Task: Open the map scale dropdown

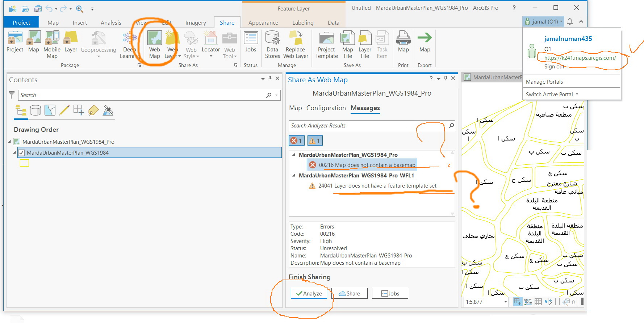Action: pyautogui.click(x=506, y=302)
